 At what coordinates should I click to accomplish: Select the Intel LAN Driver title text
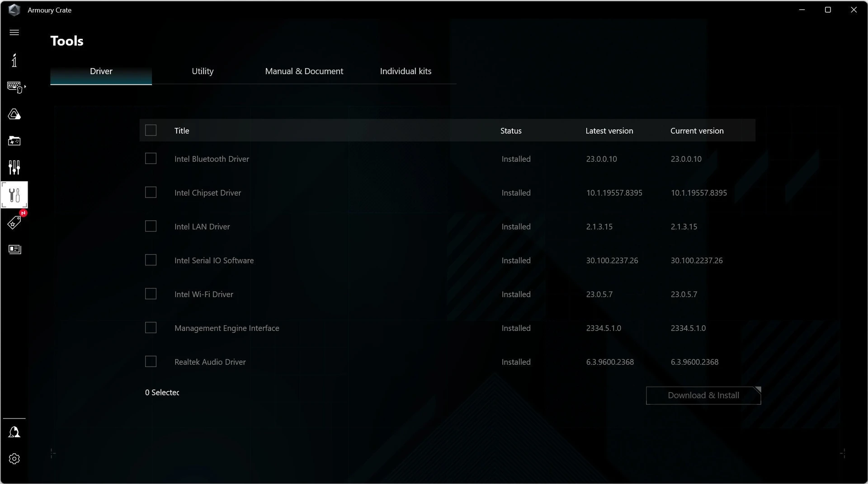[x=202, y=227]
